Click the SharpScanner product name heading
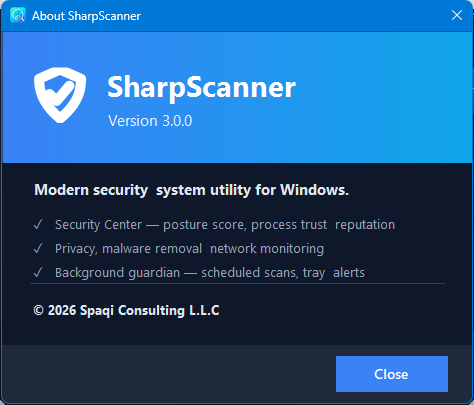 click(201, 88)
